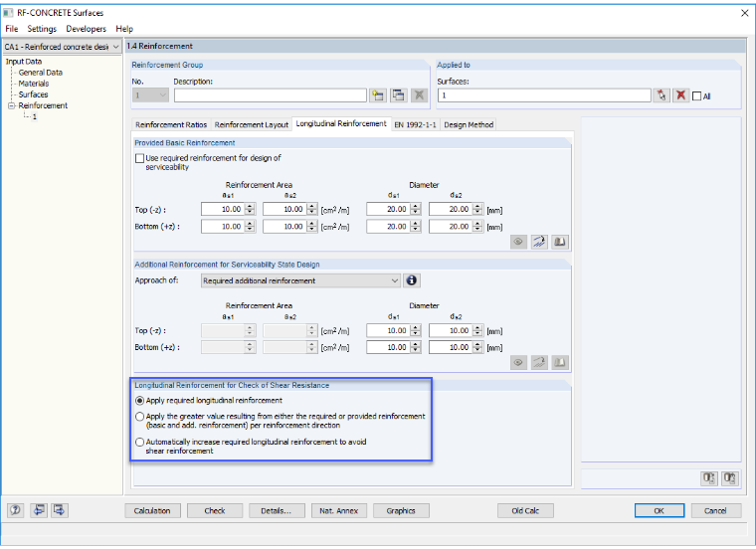Open reinforcement group No. dropdown
The height and width of the screenshot is (549, 756).
tap(162, 94)
